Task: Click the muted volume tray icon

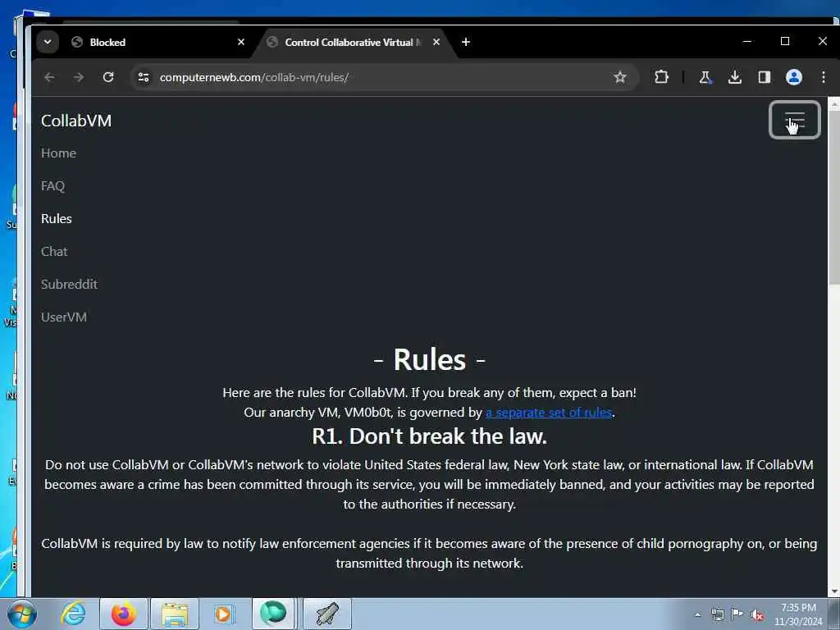Action: 757,615
